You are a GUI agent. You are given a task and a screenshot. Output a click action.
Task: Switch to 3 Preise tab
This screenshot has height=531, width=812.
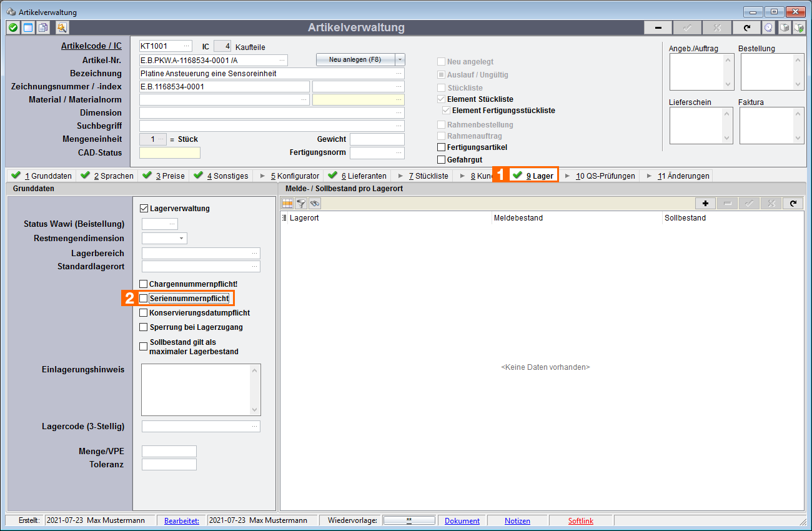(163, 176)
